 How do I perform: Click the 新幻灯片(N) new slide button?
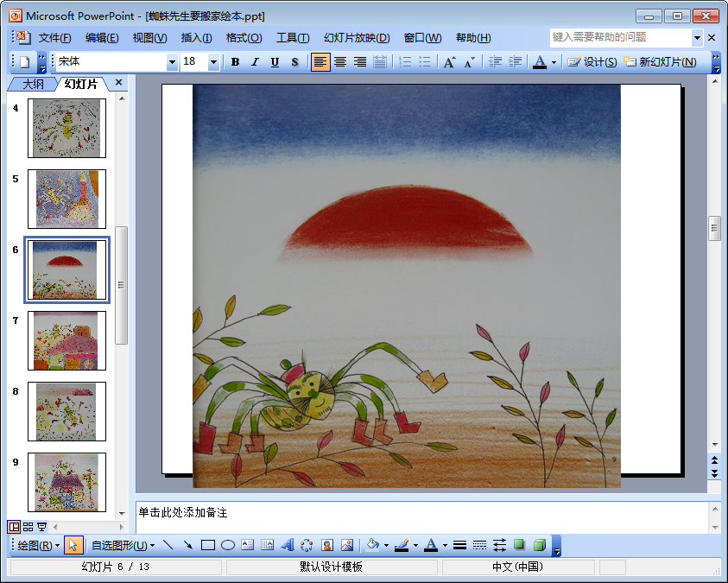660,61
